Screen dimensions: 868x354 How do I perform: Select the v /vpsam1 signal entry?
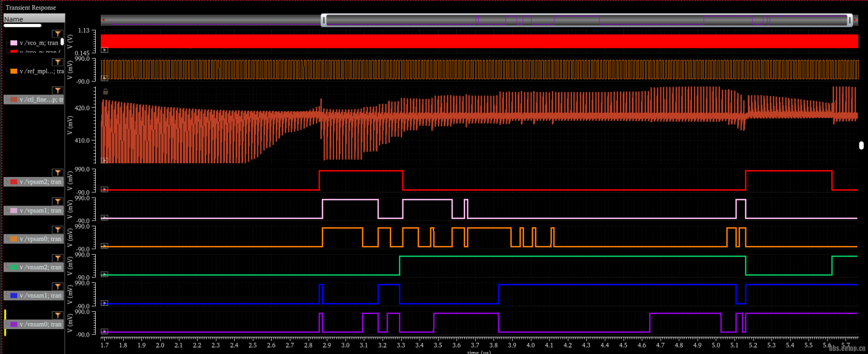click(34, 210)
